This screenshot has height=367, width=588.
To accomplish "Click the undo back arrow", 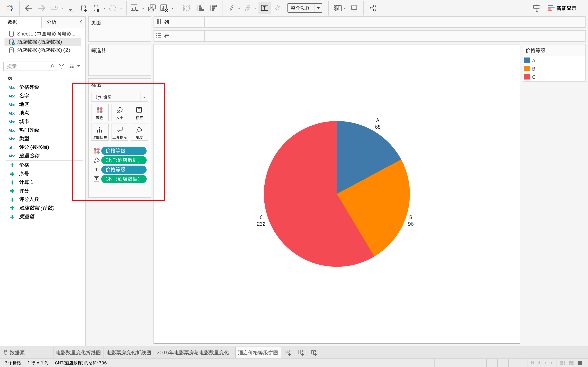I will pos(28,8).
